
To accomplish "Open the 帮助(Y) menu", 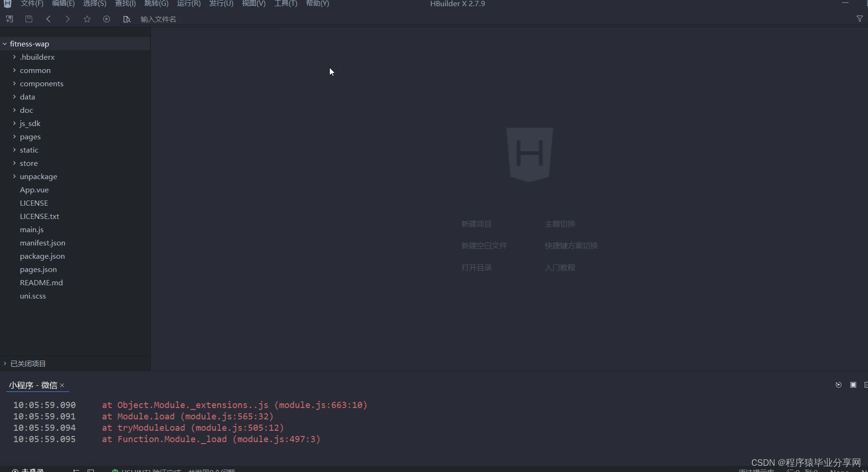I will tap(317, 3).
